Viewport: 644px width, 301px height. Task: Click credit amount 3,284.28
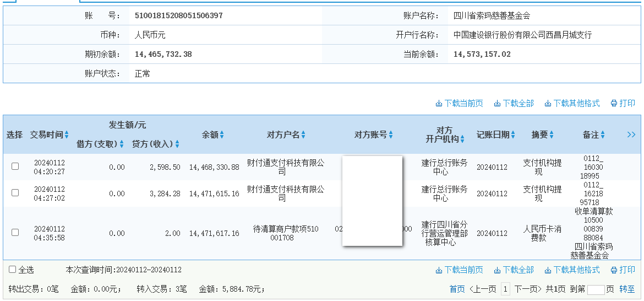point(165,193)
